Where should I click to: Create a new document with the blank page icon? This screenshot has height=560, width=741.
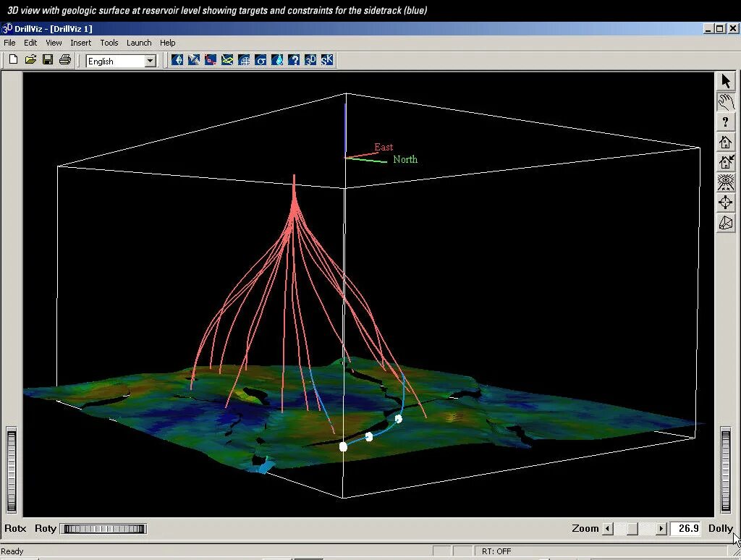point(13,59)
